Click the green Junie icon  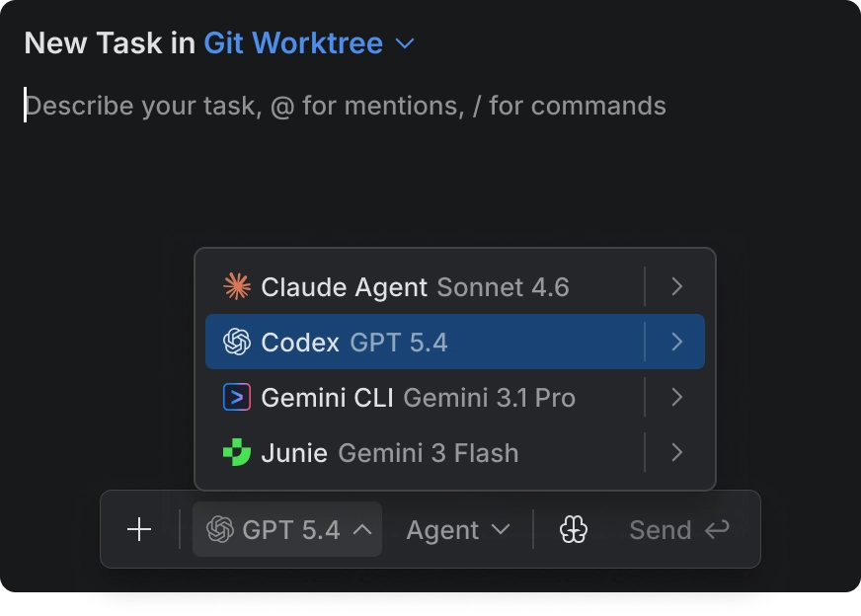[237, 453]
